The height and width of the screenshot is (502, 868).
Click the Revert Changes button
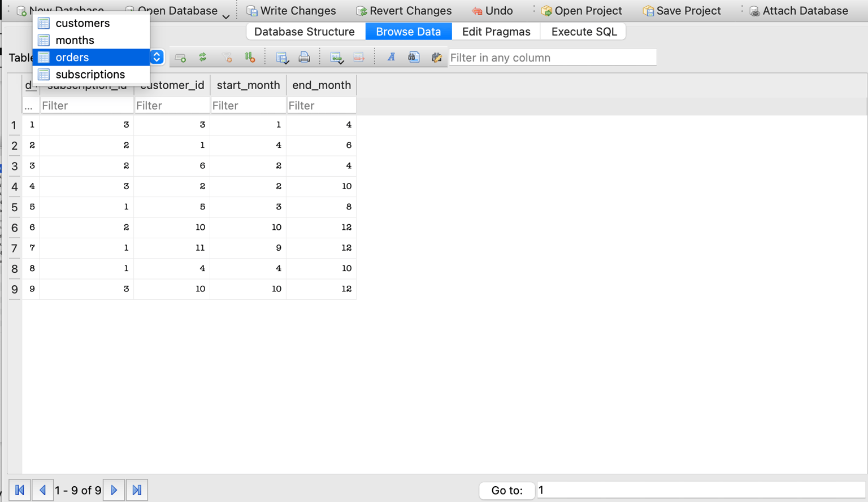(x=404, y=11)
